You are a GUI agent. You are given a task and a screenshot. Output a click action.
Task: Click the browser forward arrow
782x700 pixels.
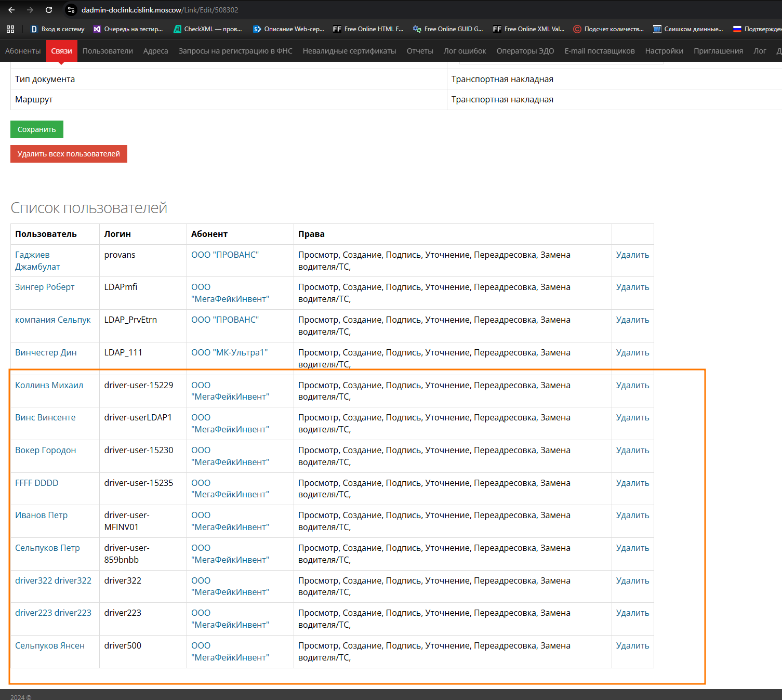pos(30,10)
